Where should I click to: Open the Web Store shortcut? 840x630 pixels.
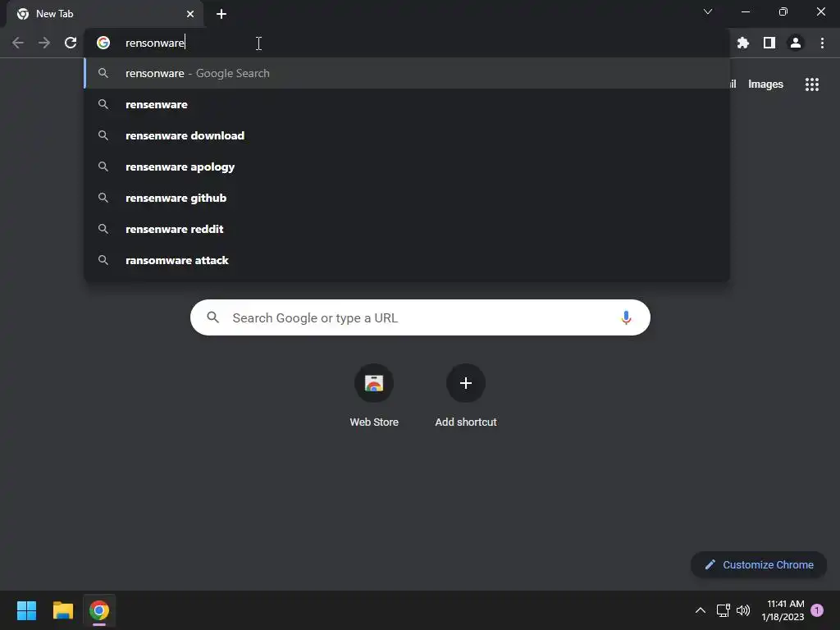[x=374, y=395]
